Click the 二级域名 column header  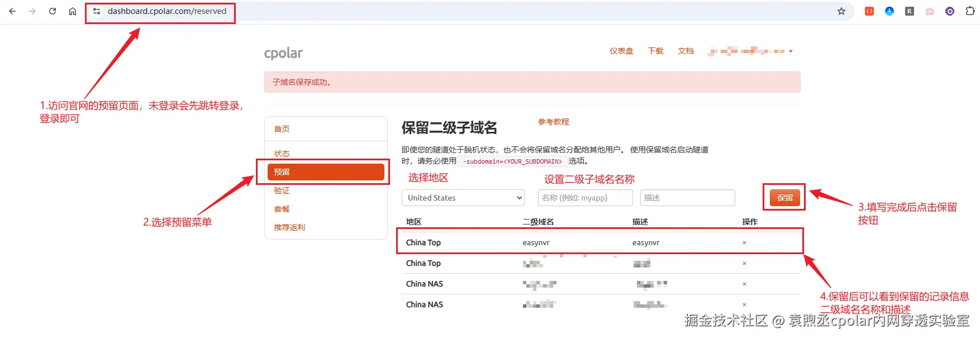(x=538, y=222)
